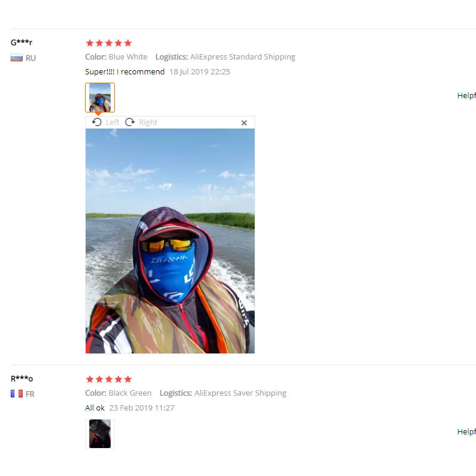Close the expanded review photo viewer
Viewport: 476px width, 476px height.
point(244,123)
